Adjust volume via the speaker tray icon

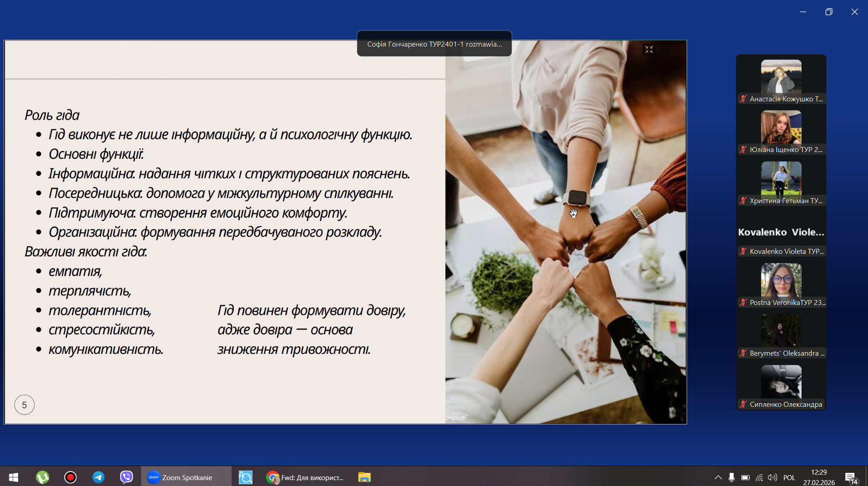point(773,477)
